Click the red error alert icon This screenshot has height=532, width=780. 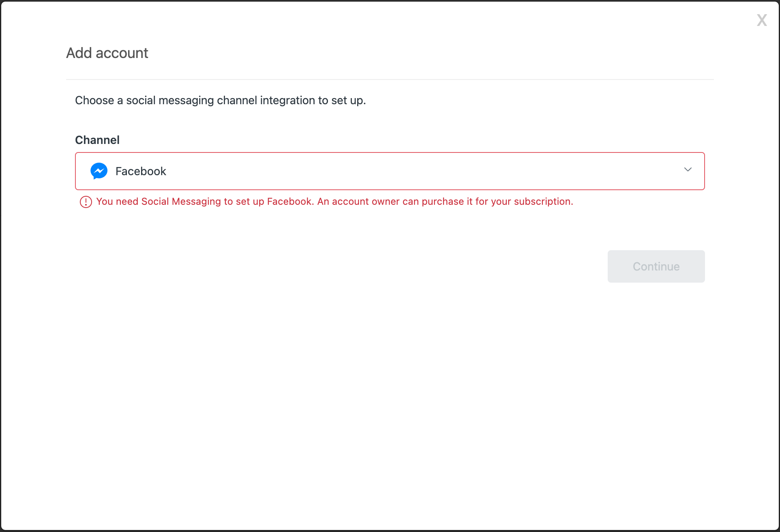(86, 202)
